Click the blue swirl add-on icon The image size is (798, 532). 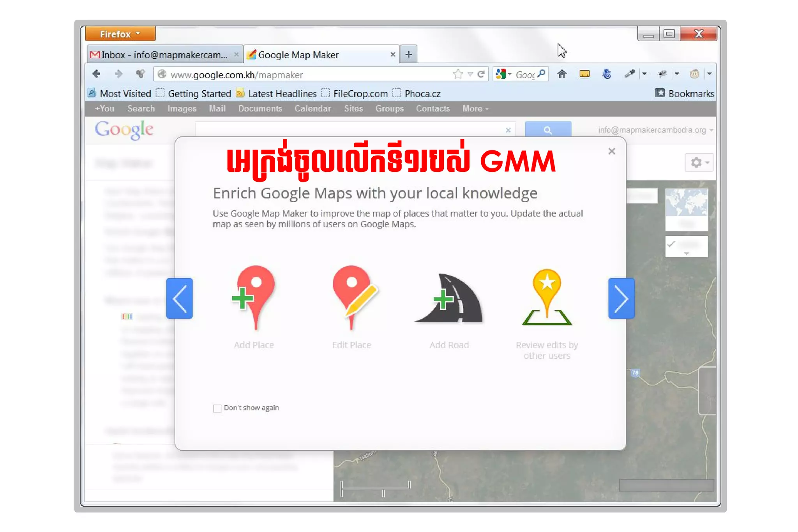[x=607, y=74]
